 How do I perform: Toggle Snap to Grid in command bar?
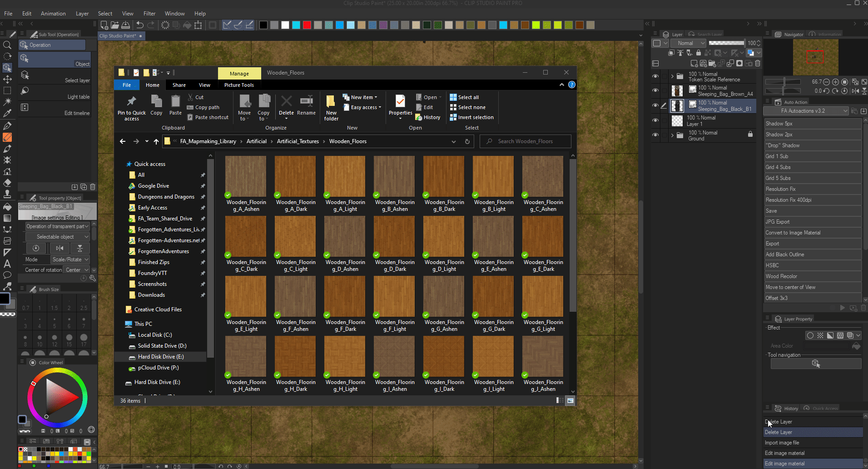tap(249, 25)
